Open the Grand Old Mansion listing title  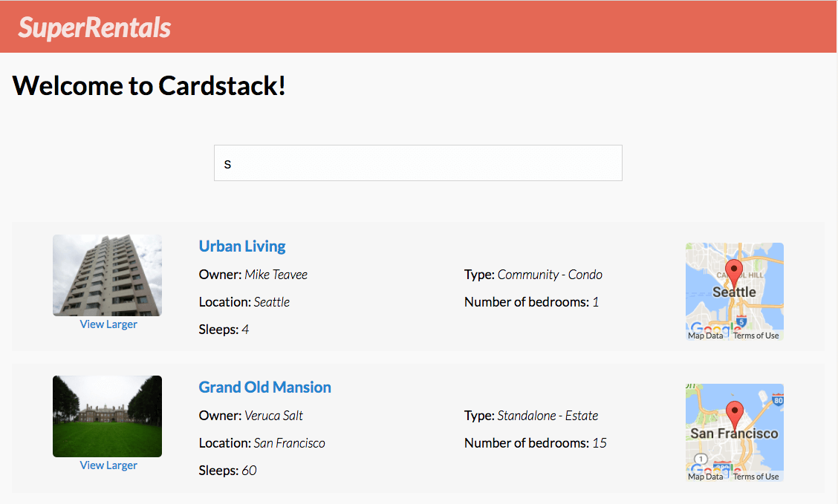coord(265,387)
